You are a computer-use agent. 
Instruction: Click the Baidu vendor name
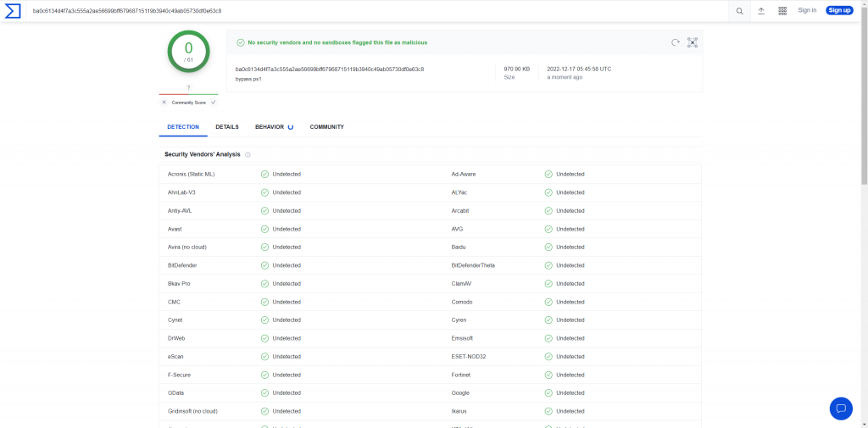coord(459,247)
